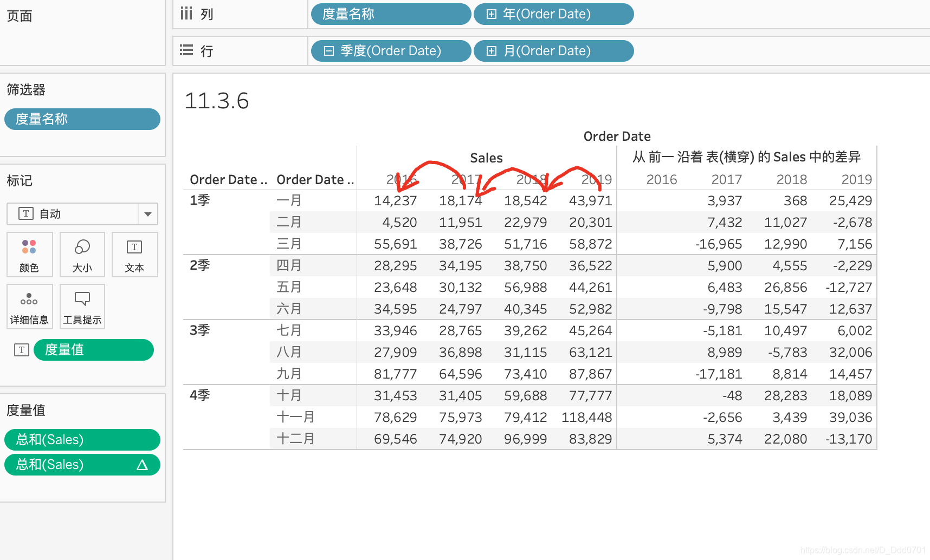
Task: Open the Detail (详细信息) marks card
Action: 29,307
